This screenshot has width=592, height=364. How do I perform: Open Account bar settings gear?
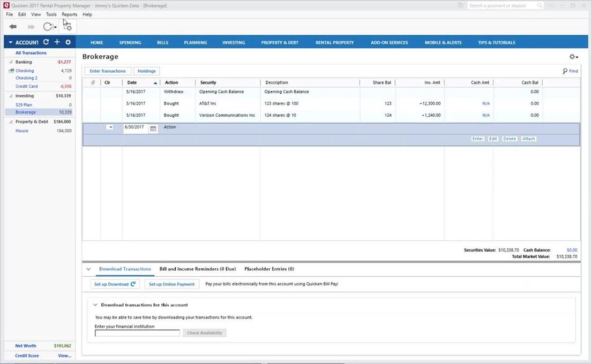[68, 42]
